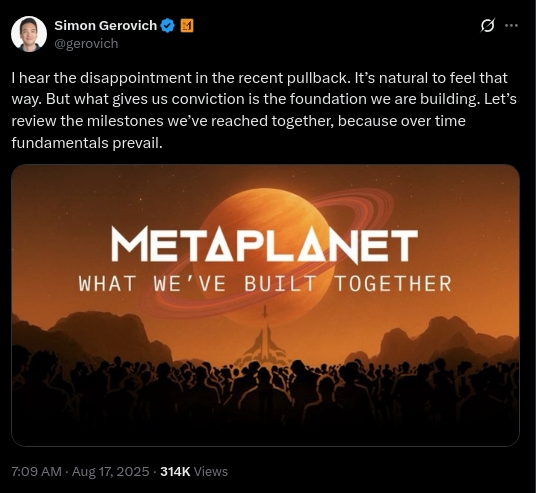Click the METAPLANET title in the image
536x493 pixels.
click(264, 245)
